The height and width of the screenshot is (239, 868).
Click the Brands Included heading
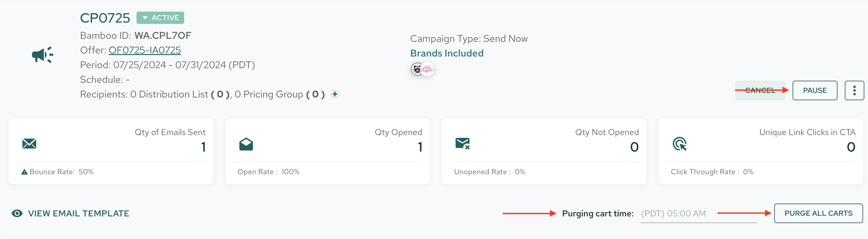(447, 53)
